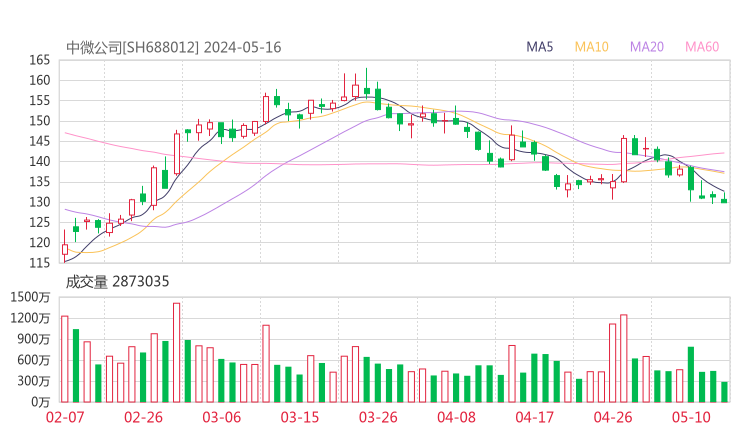Click the chart title 中微公司[SH688012] 2024-05-16
This screenshot has height=440, width=740.
[x=174, y=47]
